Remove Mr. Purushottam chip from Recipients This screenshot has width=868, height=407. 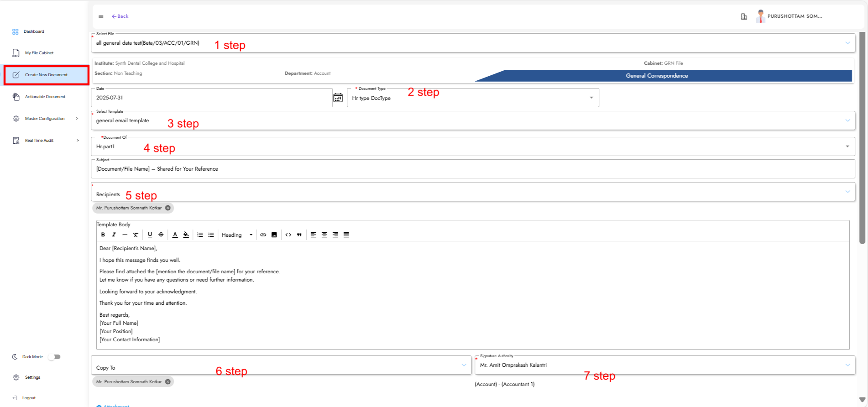coord(168,208)
